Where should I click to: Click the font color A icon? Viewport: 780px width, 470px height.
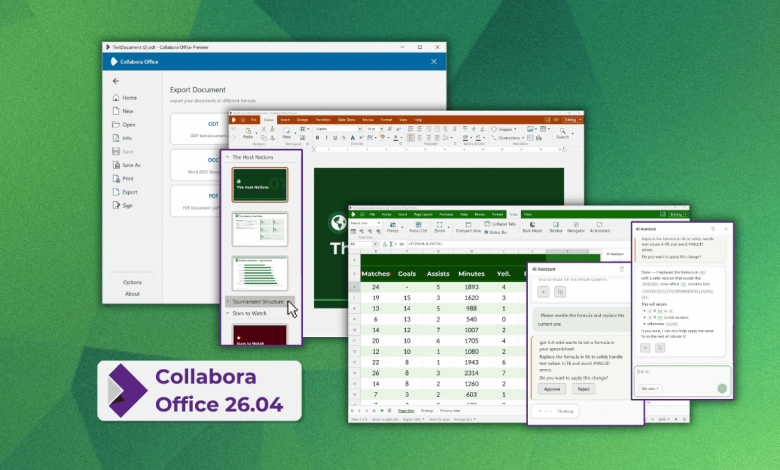(x=396, y=138)
